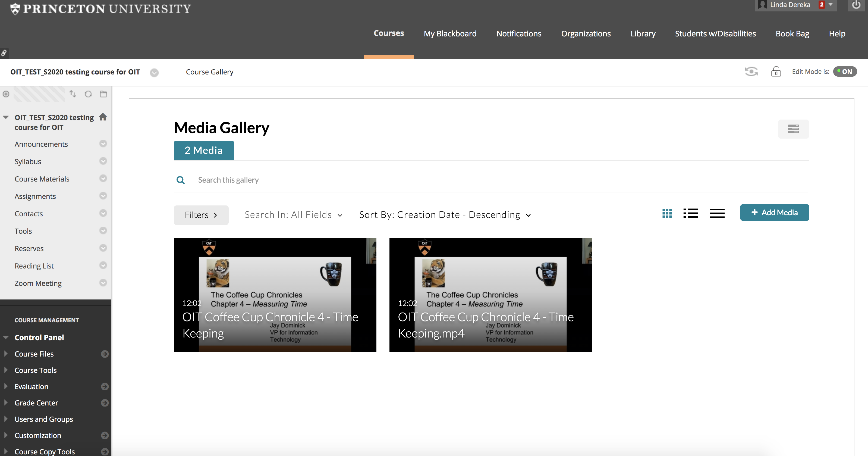Open the user menu dropdown arrow

[x=831, y=5]
